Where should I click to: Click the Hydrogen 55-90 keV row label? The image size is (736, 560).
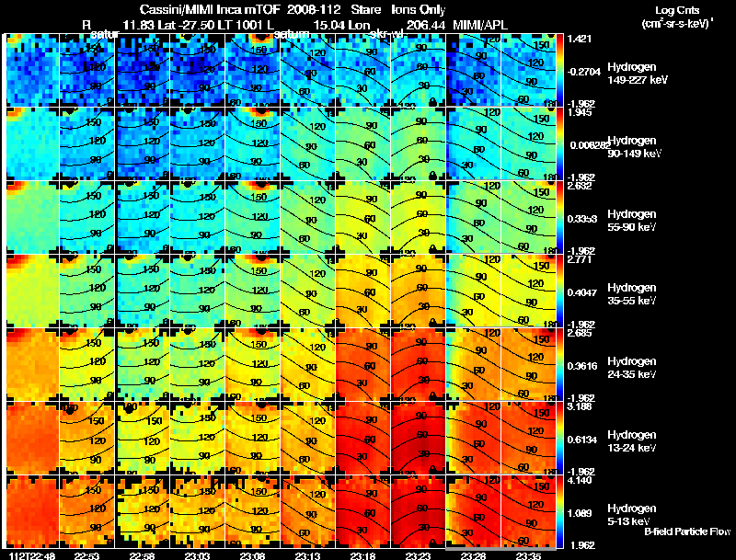631,221
